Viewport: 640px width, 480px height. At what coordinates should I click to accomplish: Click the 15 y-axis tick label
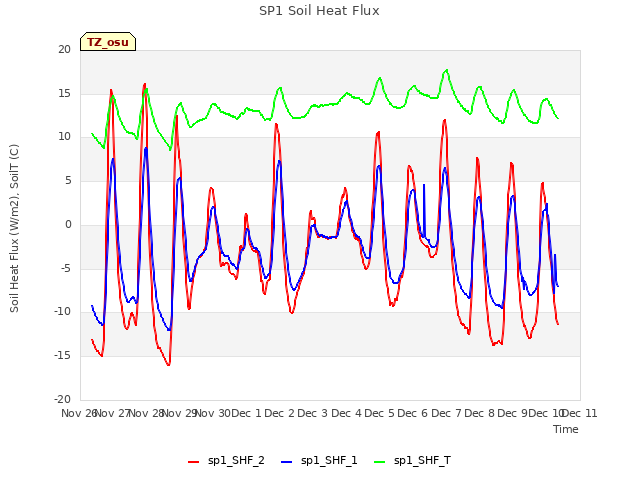coord(64,93)
